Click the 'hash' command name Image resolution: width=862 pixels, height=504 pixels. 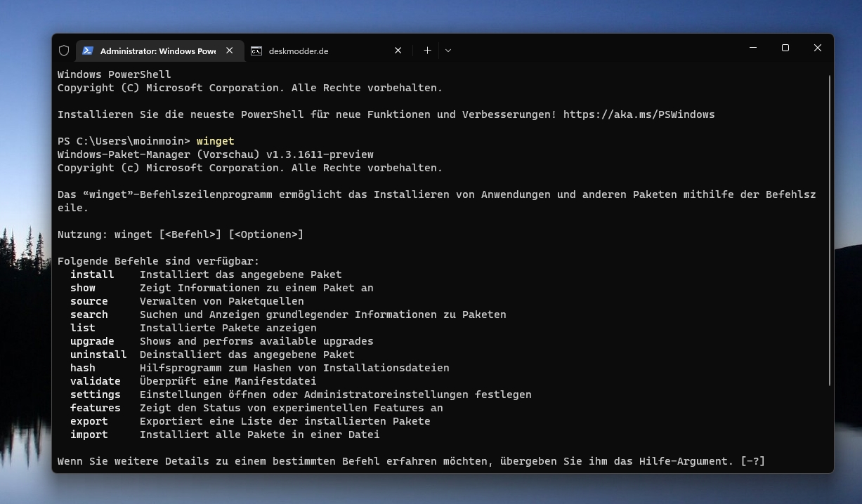tap(83, 368)
